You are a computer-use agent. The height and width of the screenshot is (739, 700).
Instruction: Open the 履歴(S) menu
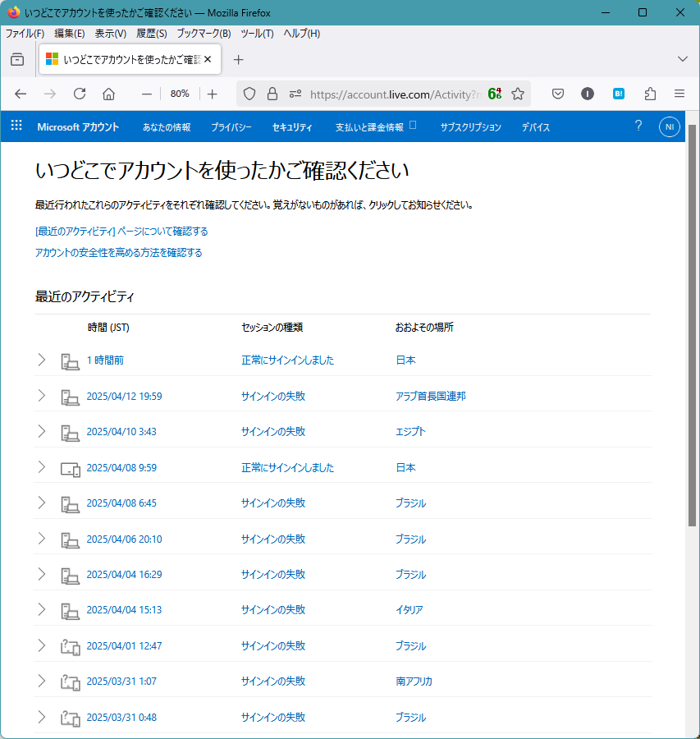pyautogui.click(x=152, y=34)
